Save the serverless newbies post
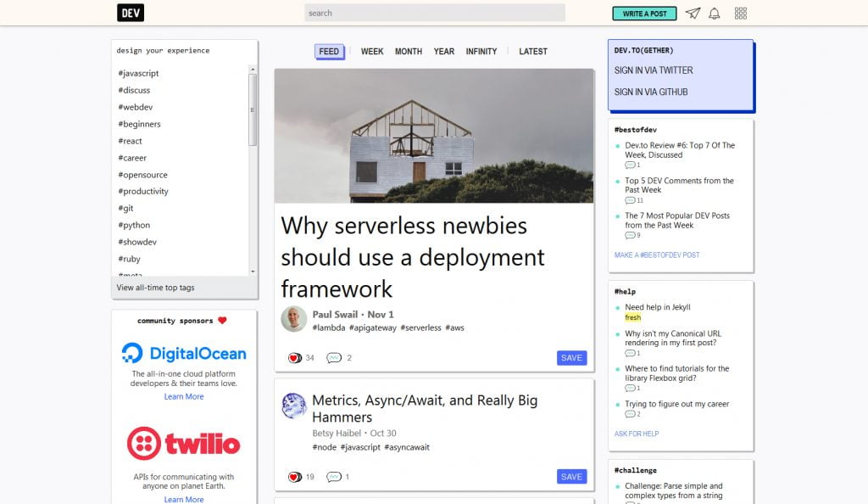The width and height of the screenshot is (868, 504). pyautogui.click(x=571, y=358)
